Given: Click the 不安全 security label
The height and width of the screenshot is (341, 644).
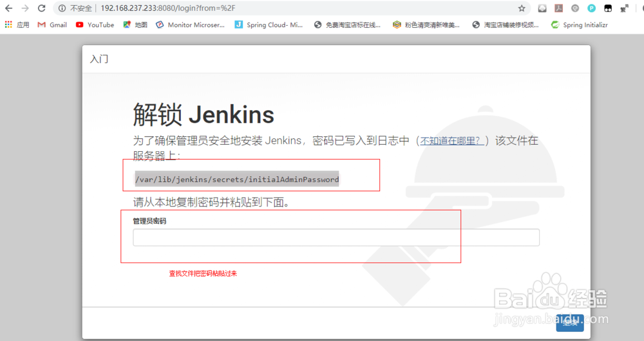Looking at the screenshot, I should (x=81, y=8).
